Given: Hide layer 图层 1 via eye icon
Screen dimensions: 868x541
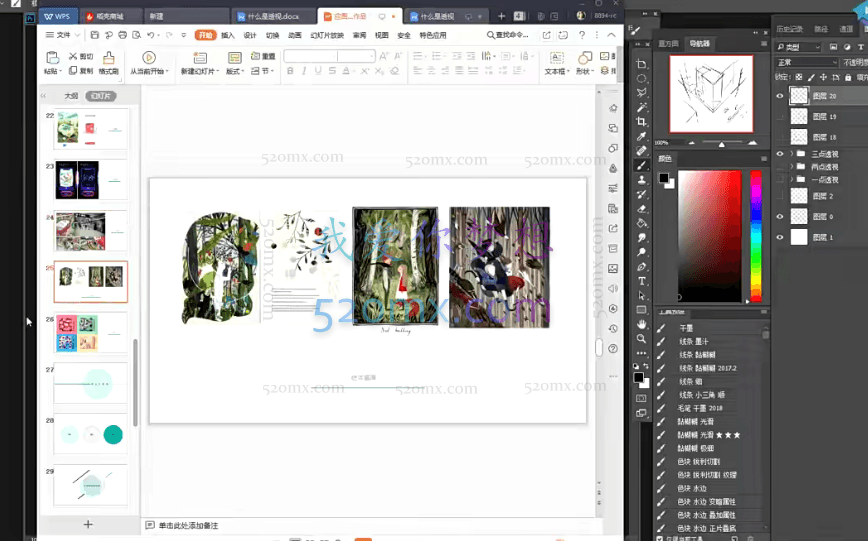Looking at the screenshot, I should click(x=780, y=237).
